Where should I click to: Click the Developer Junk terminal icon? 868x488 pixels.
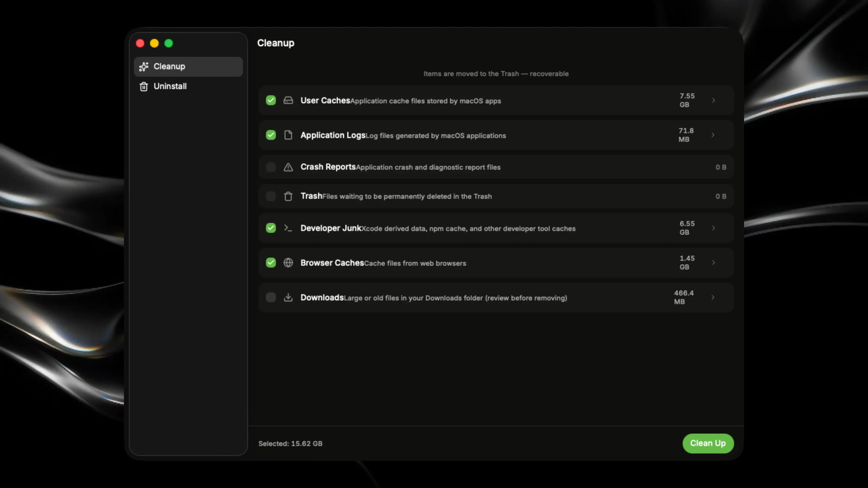[288, 228]
